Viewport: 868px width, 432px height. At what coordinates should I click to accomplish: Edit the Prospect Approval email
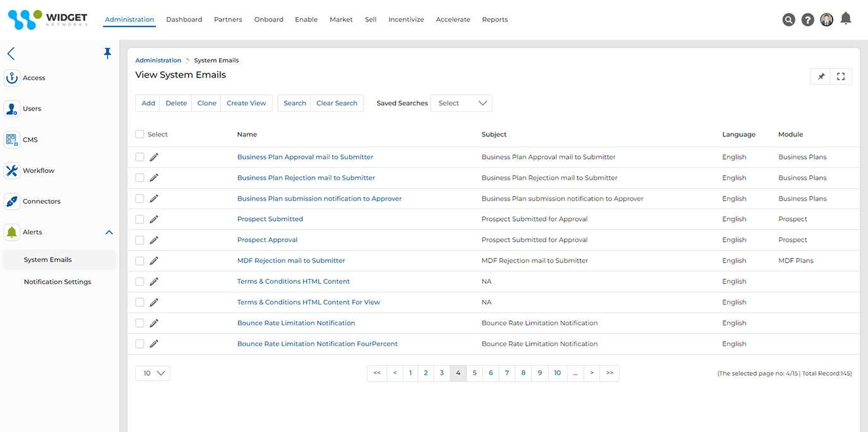tap(154, 240)
